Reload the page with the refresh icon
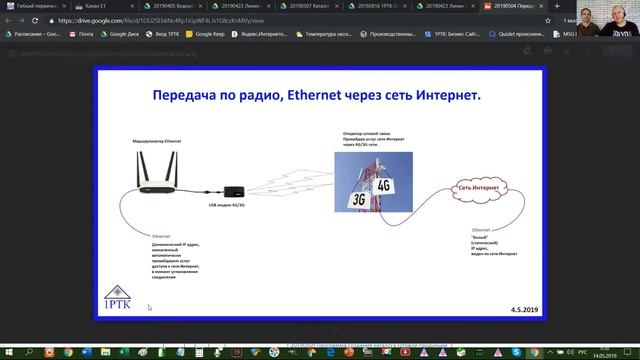The height and width of the screenshot is (360, 640). pos(35,20)
